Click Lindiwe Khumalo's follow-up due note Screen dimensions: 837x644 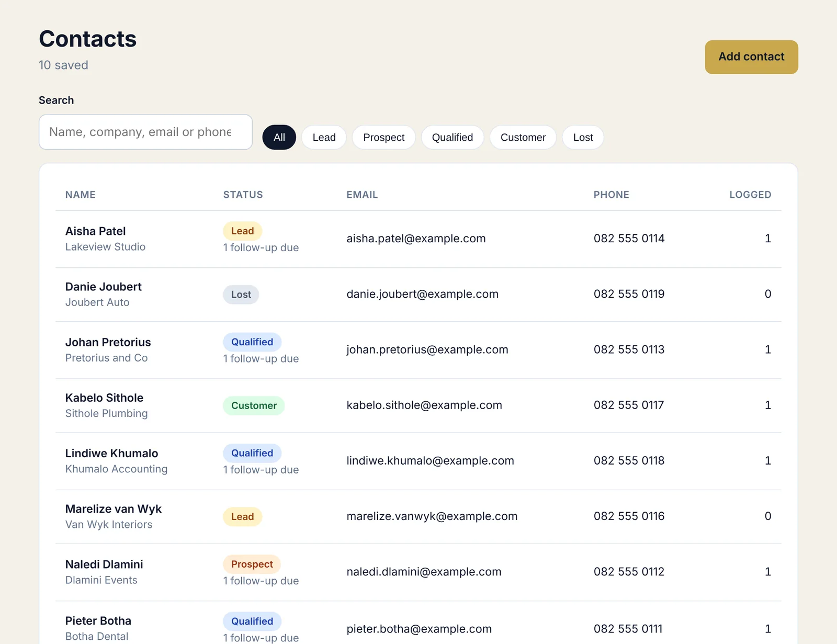pyautogui.click(x=261, y=470)
